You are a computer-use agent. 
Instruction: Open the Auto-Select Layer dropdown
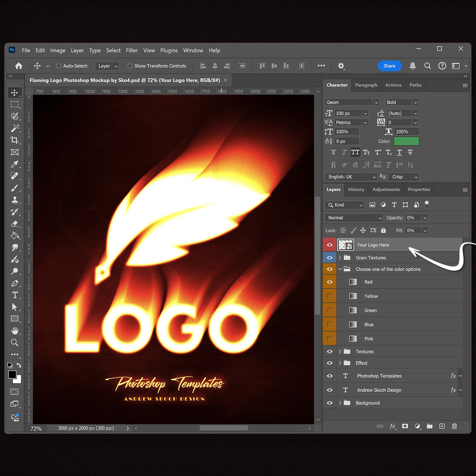[x=107, y=66]
